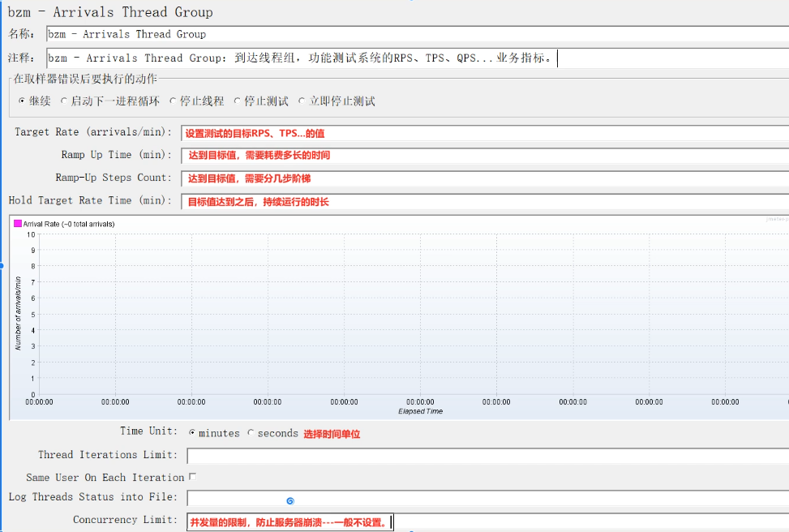The image size is (789, 532).
Task: Select the 启动下一进程循环 radio option
Action: point(64,101)
